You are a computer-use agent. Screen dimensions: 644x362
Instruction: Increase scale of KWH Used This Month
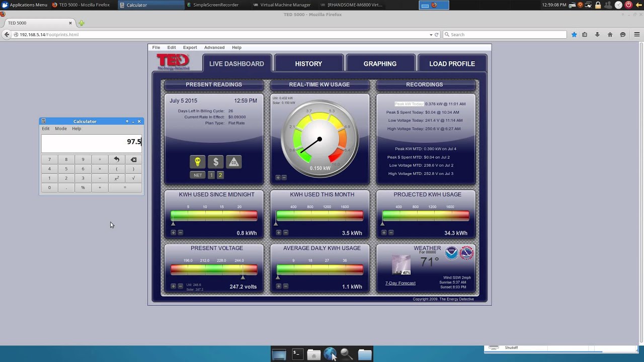pyautogui.click(x=278, y=232)
